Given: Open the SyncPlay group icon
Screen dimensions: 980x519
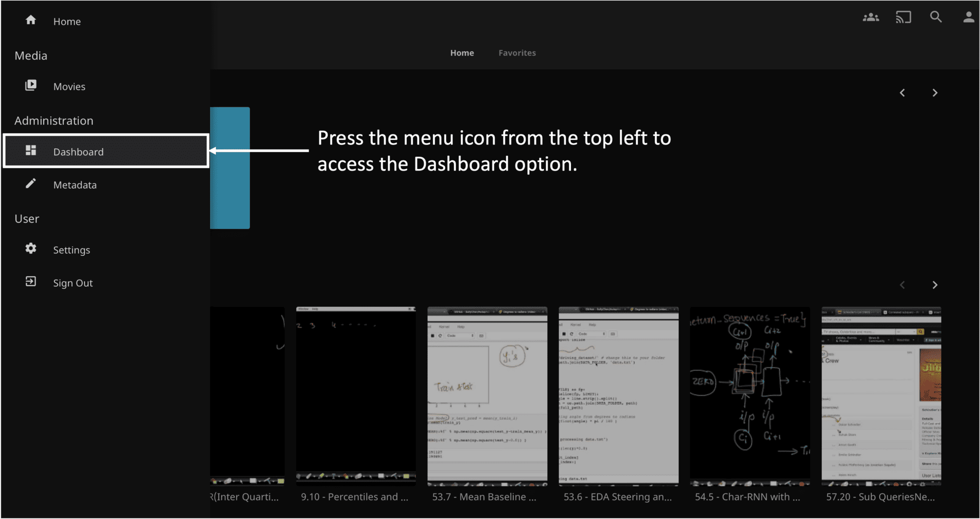Looking at the screenshot, I should tap(870, 18).
